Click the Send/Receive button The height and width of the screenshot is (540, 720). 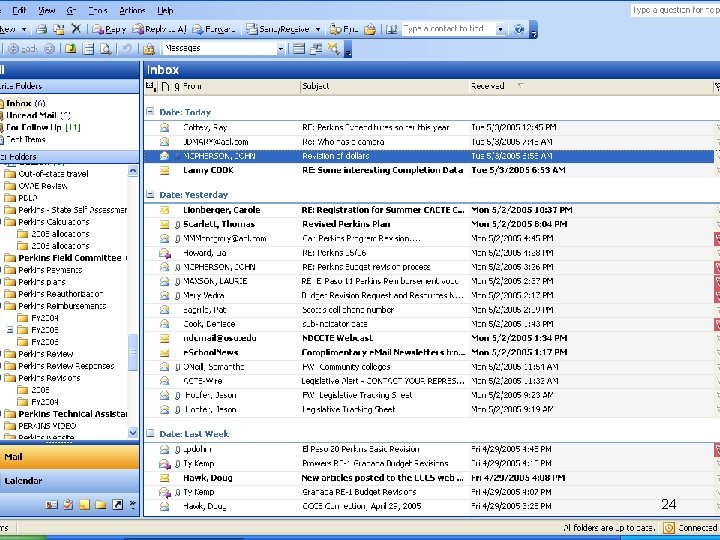[x=278, y=29]
